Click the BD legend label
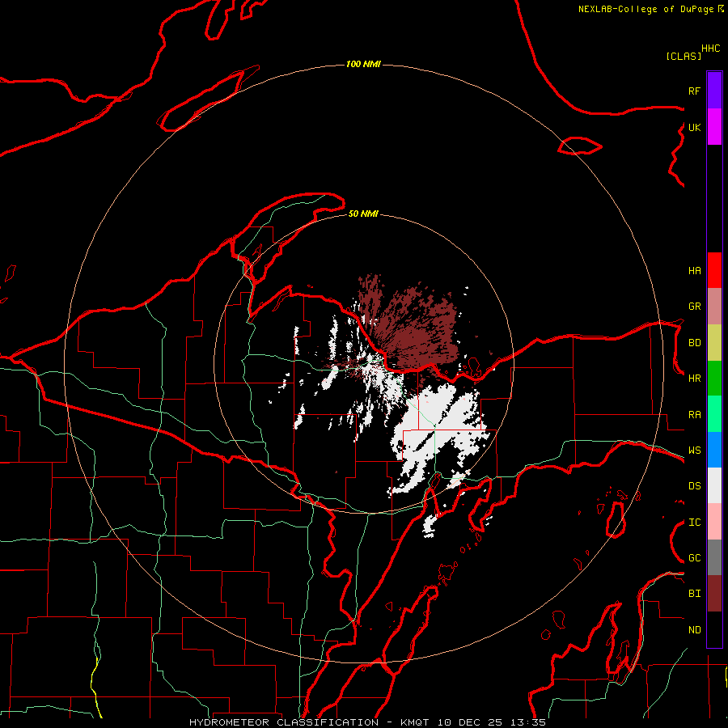728x728 pixels. (x=694, y=343)
